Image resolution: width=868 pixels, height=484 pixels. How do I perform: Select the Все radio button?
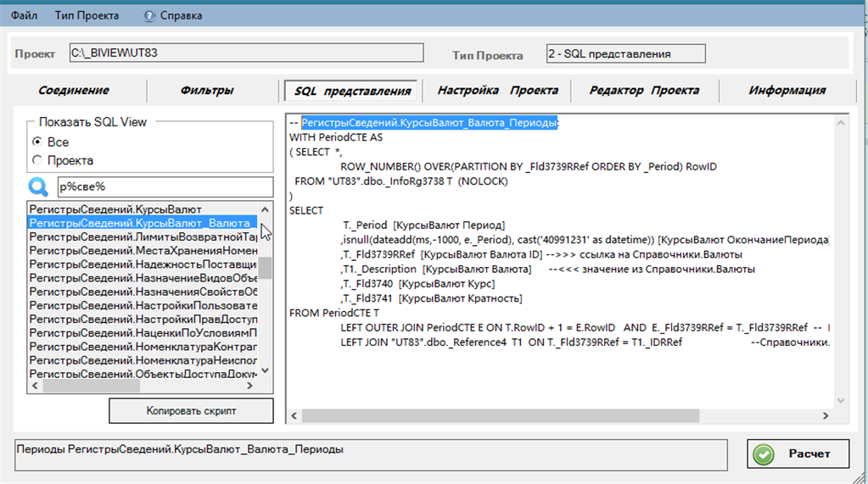coord(37,142)
